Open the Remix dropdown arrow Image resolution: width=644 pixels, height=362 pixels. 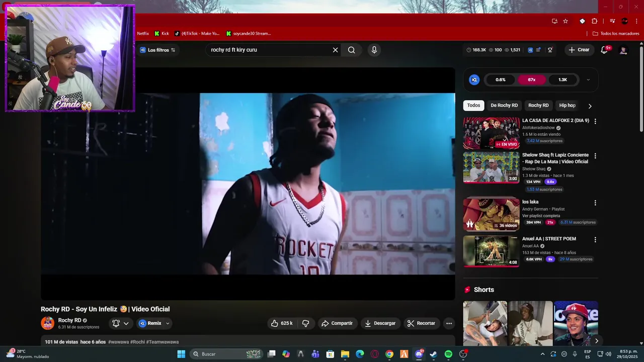168,323
